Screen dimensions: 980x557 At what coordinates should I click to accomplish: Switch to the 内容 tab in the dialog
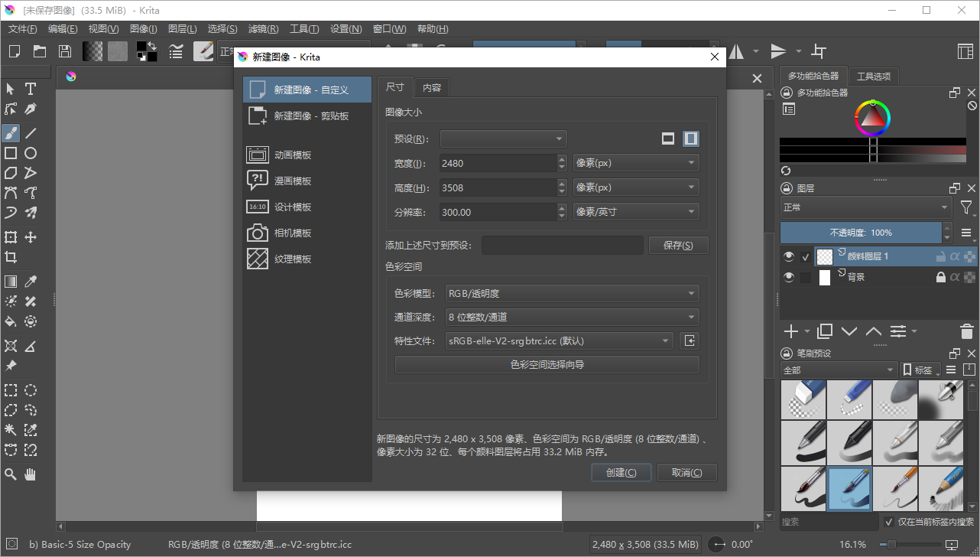(x=430, y=86)
